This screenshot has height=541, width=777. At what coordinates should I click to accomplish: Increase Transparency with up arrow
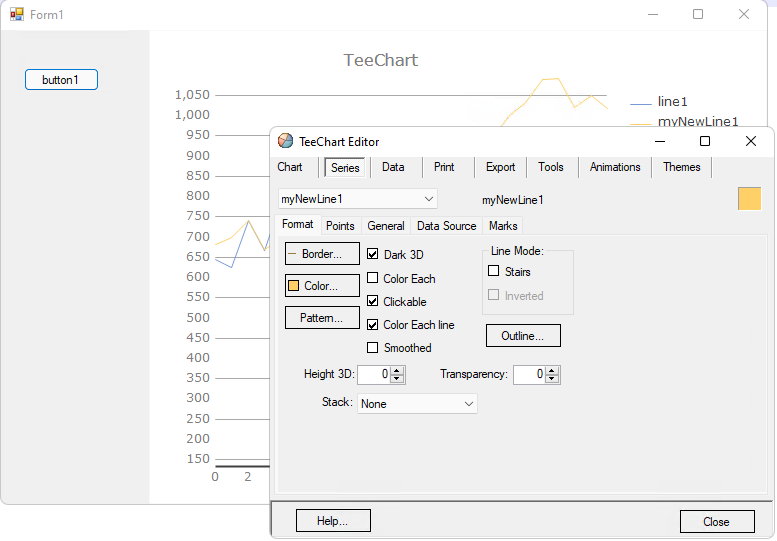(552, 371)
